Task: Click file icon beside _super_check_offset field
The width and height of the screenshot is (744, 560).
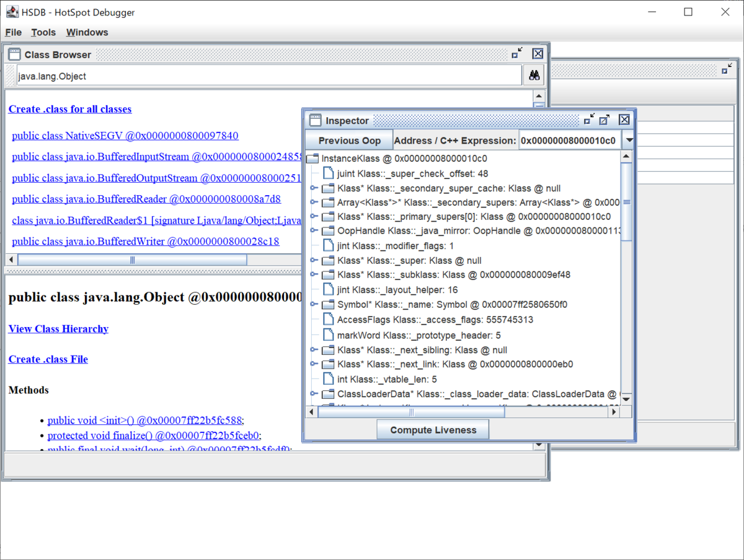Action: pyautogui.click(x=328, y=173)
